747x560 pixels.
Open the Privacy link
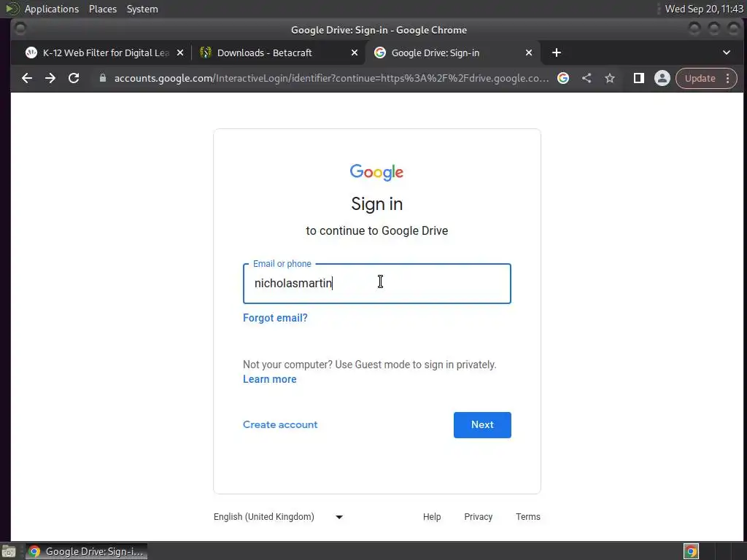pos(479,517)
